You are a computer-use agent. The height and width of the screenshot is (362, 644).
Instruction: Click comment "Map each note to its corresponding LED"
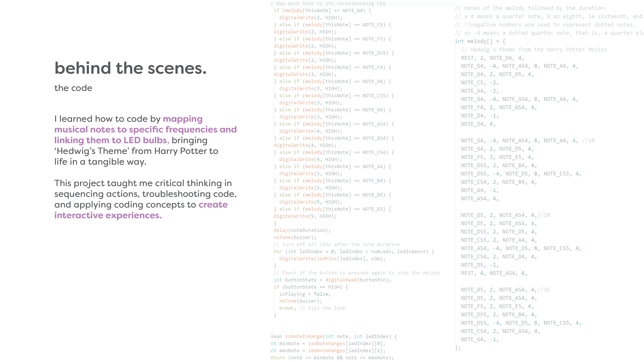[x=328, y=3]
